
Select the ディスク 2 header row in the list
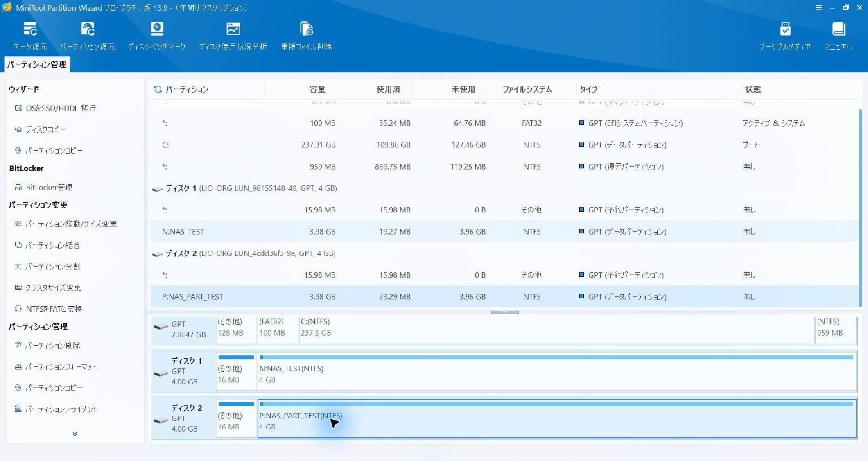[x=505, y=254]
